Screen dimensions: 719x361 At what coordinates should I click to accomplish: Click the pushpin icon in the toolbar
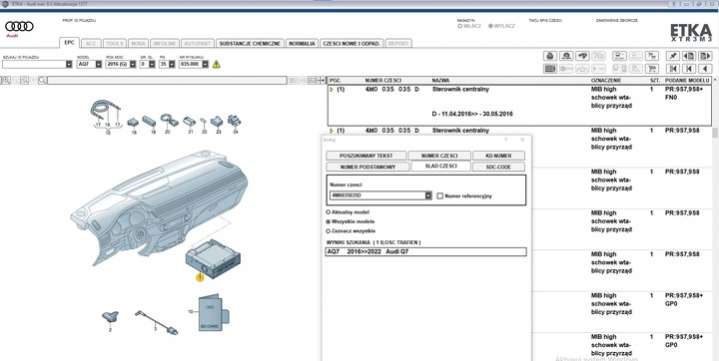tap(673, 56)
